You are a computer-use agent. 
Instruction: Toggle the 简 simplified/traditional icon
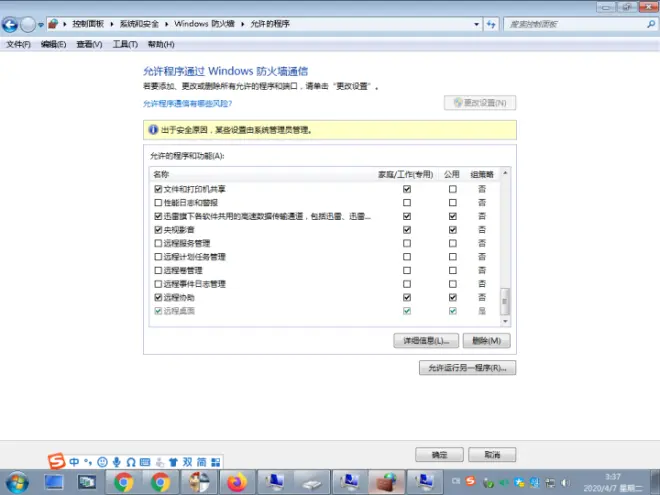click(x=202, y=462)
